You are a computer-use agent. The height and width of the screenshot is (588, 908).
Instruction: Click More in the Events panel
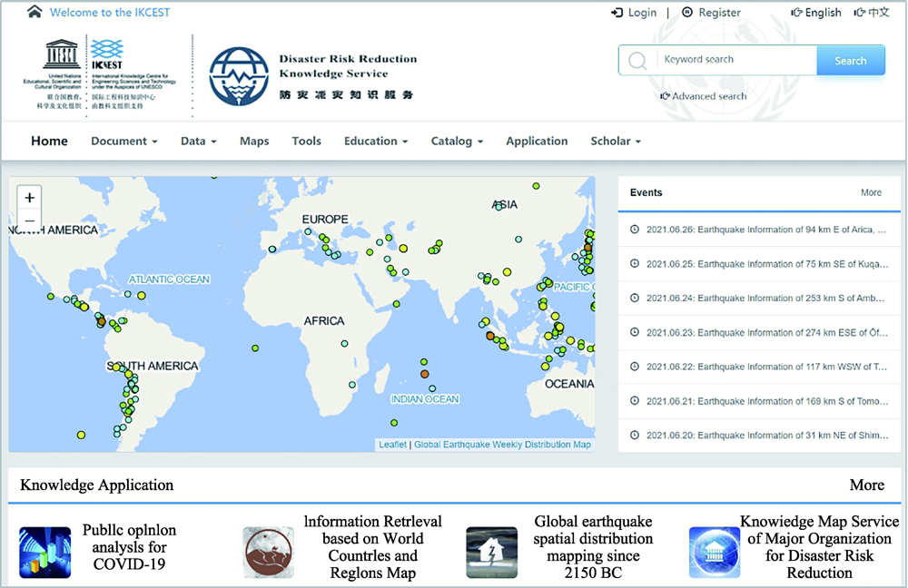point(871,192)
